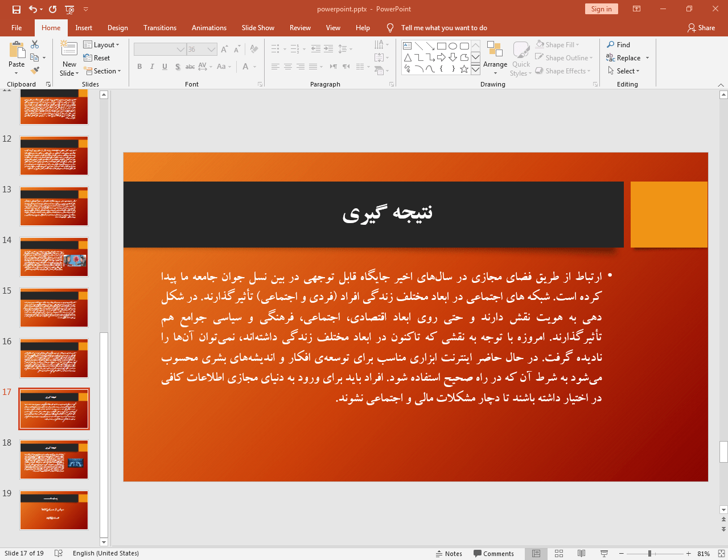Open the Format Painter
728x560 pixels.
tap(34, 70)
